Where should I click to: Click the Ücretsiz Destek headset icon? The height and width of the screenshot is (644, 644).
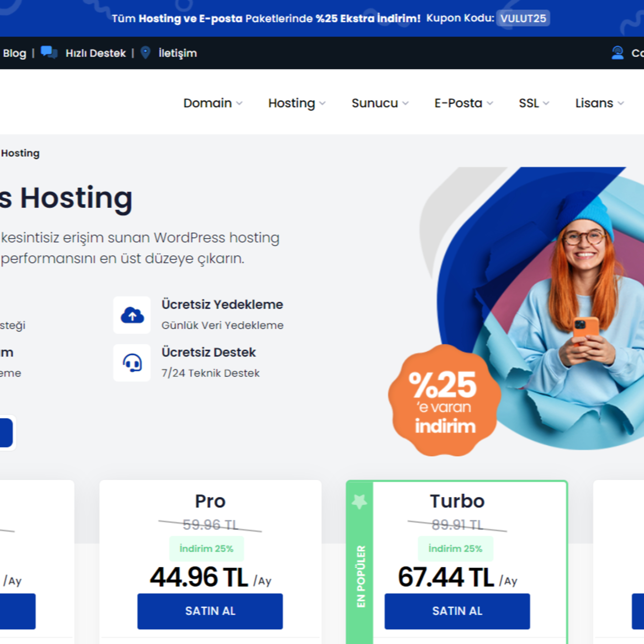132,363
